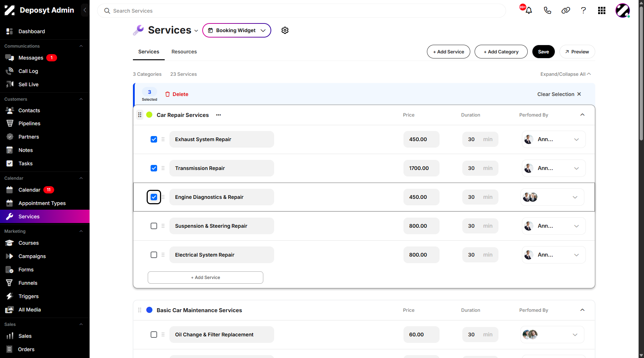Uncheck the Exhaust System Repair checkbox
644x358 pixels.
pos(154,139)
